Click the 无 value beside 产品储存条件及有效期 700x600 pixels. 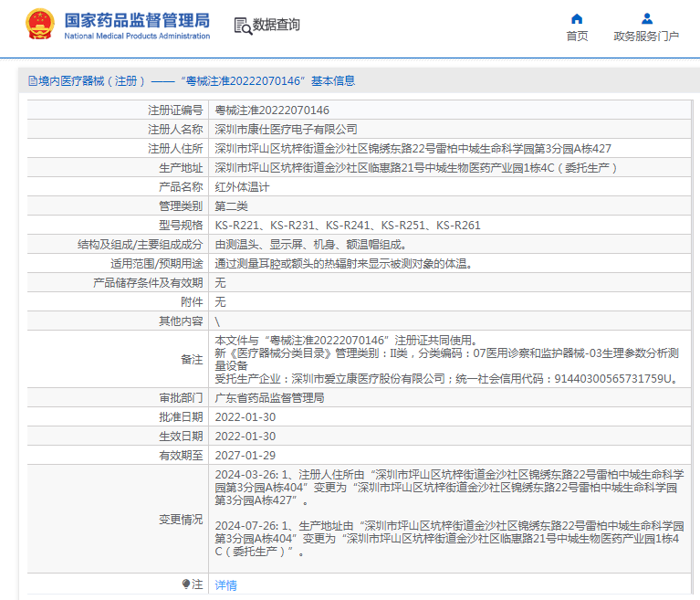coord(220,283)
